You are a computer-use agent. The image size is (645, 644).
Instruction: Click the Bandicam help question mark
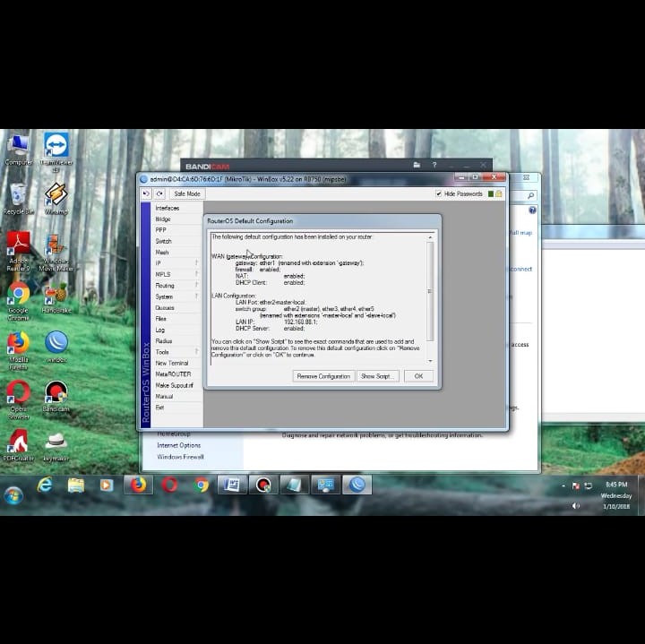pyautogui.click(x=434, y=166)
